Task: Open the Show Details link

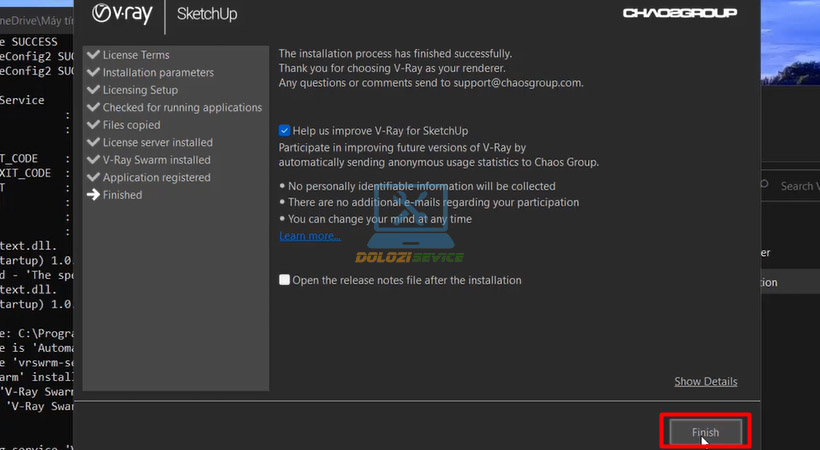Action: coord(705,381)
